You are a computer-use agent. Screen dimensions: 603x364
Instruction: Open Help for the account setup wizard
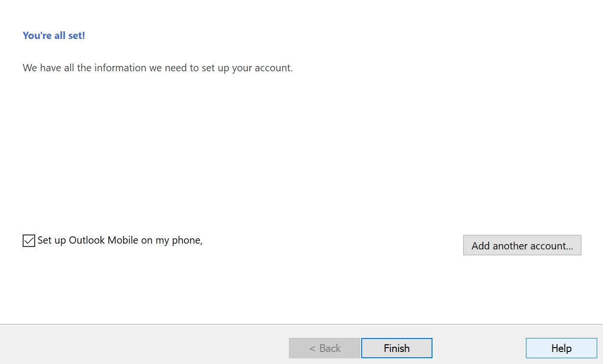(561, 348)
